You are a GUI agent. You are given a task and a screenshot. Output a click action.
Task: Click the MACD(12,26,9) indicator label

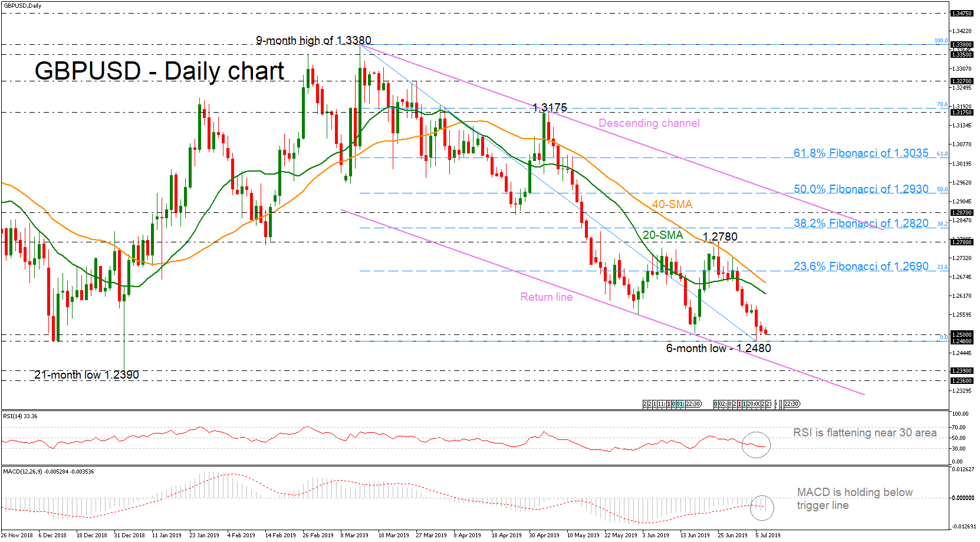pos(48,472)
